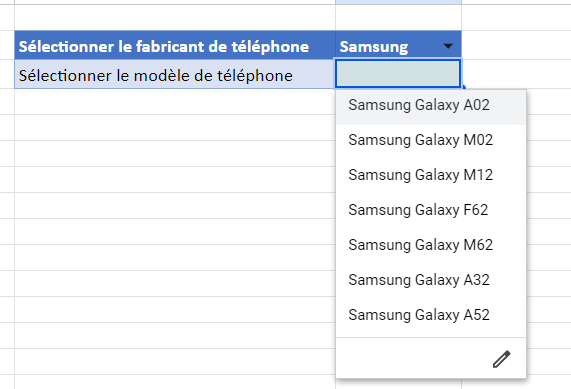571x389 pixels.
Task: Select the 'Sélectionner le fabricant de téléphone' cell
Action: (175, 46)
